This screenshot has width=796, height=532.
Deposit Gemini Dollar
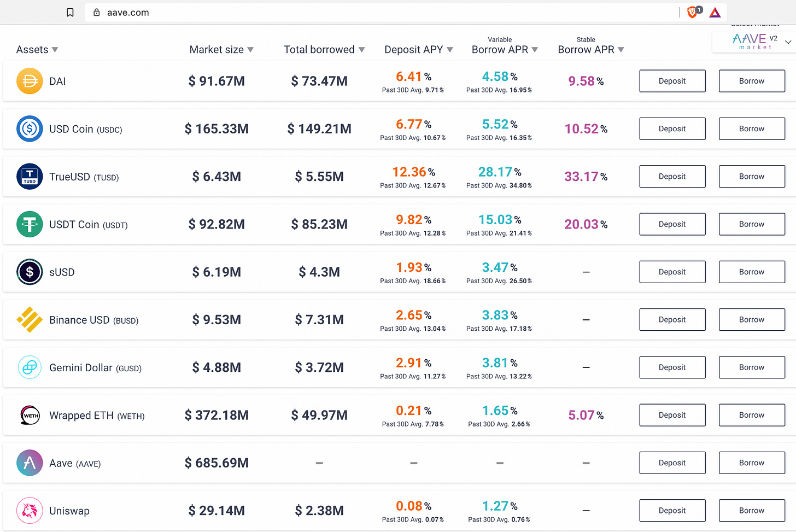point(672,367)
